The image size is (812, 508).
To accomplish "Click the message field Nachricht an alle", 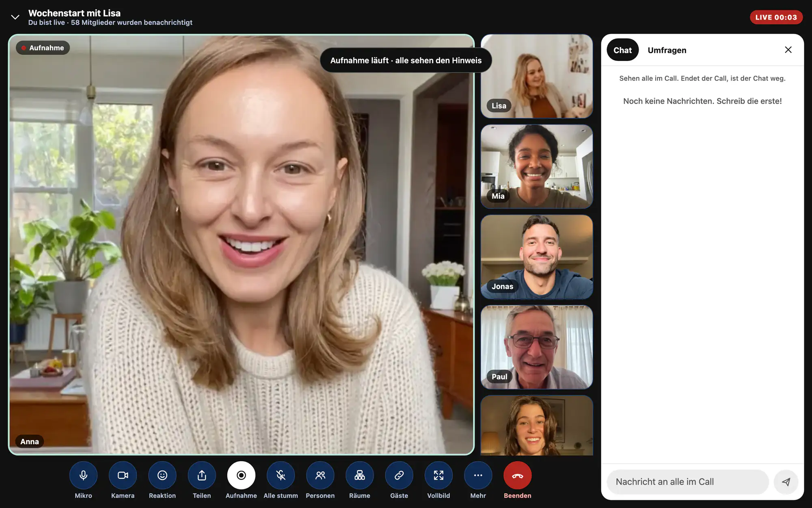I will (x=688, y=482).
